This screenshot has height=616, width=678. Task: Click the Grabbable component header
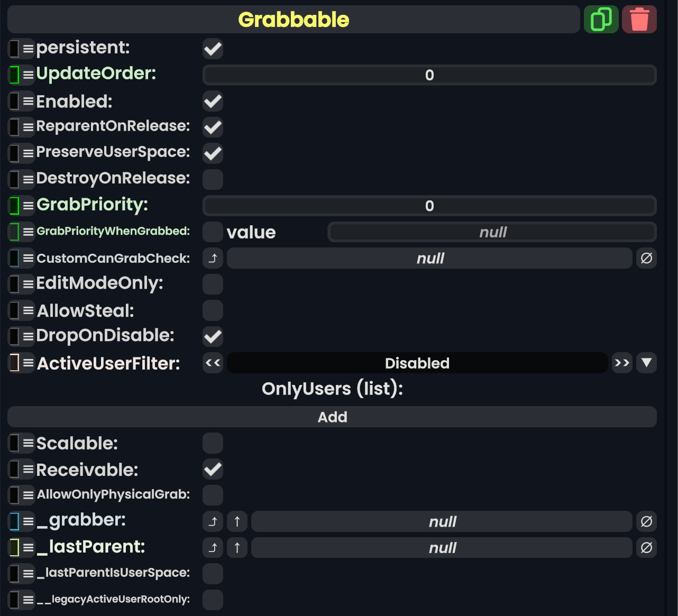point(294,20)
